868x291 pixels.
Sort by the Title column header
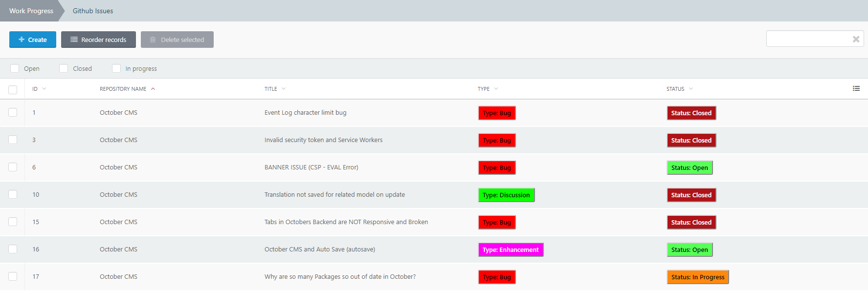275,89
